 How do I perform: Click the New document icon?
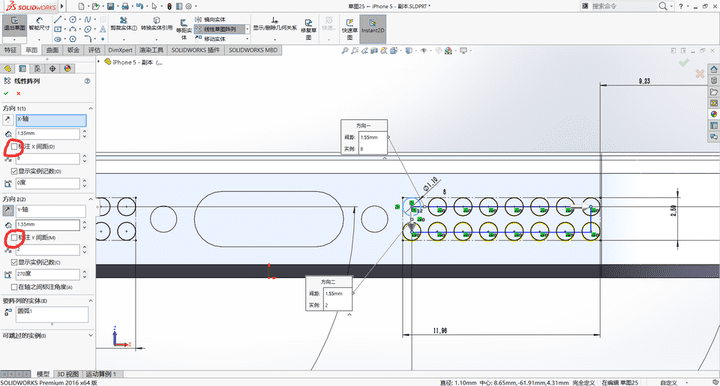[81, 6]
